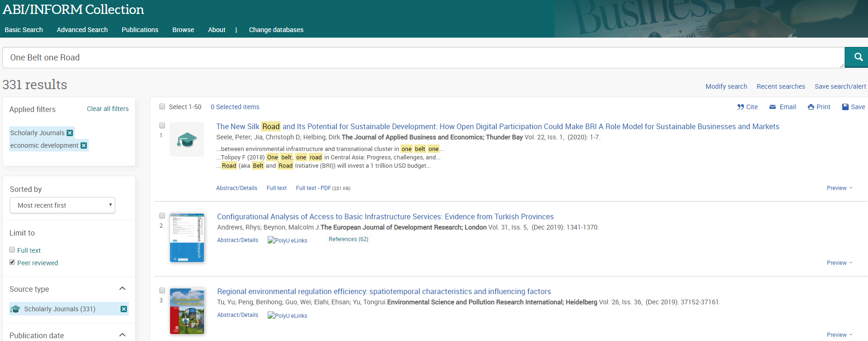
Task: Open the About menu item
Action: tap(217, 30)
